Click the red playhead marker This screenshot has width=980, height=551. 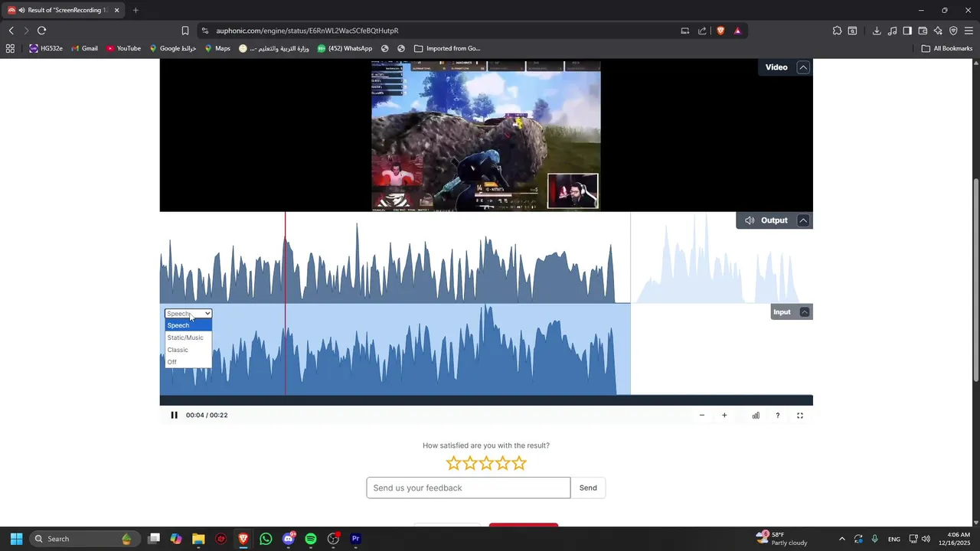286,304
